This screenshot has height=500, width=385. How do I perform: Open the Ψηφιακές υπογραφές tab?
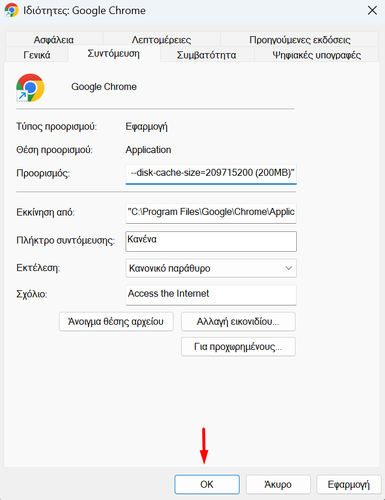(316, 55)
